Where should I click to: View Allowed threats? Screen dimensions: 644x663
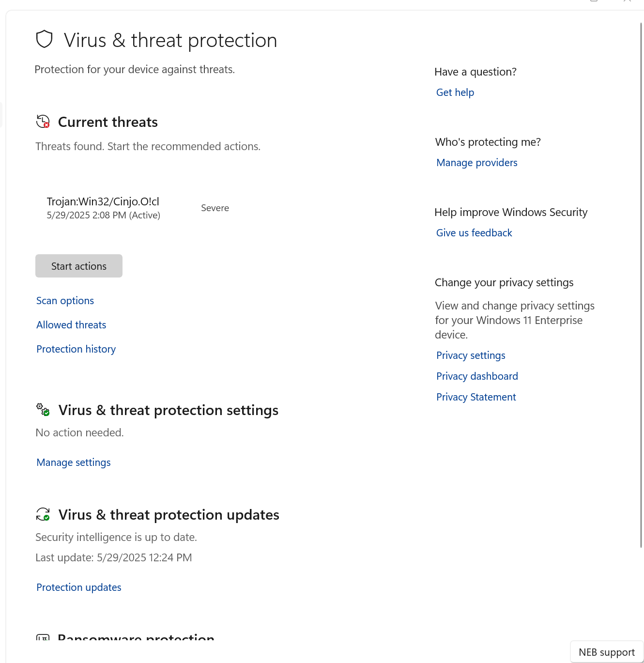pos(71,324)
